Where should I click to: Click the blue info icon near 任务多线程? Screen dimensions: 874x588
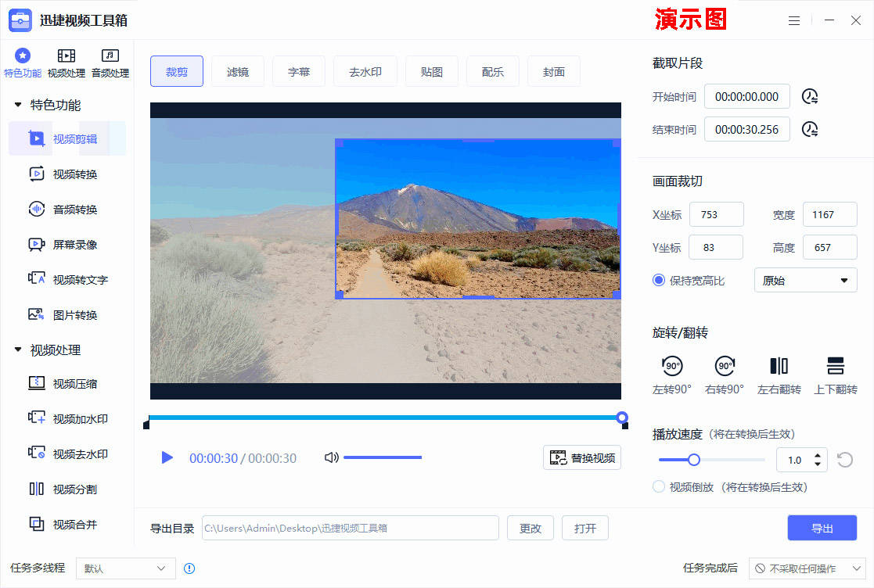(x=189, y=568)
